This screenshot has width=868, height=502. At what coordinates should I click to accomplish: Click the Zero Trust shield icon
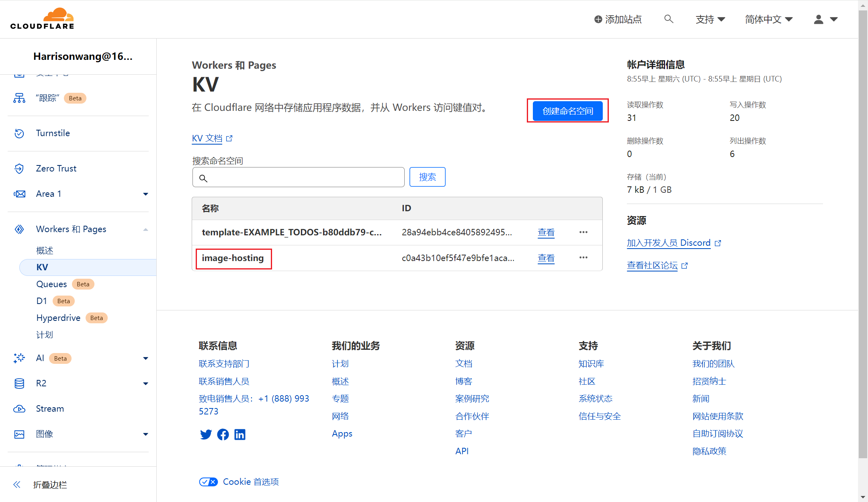click(19, 169)
